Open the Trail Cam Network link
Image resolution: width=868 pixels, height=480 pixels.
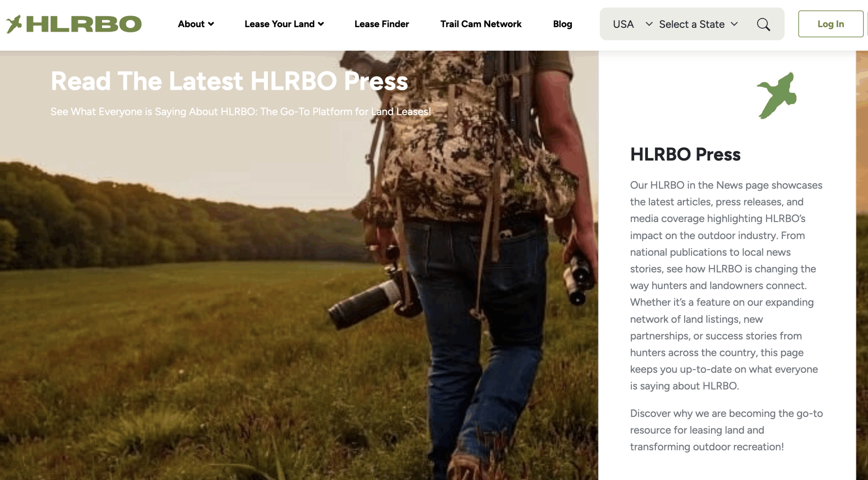click(480, 24)
